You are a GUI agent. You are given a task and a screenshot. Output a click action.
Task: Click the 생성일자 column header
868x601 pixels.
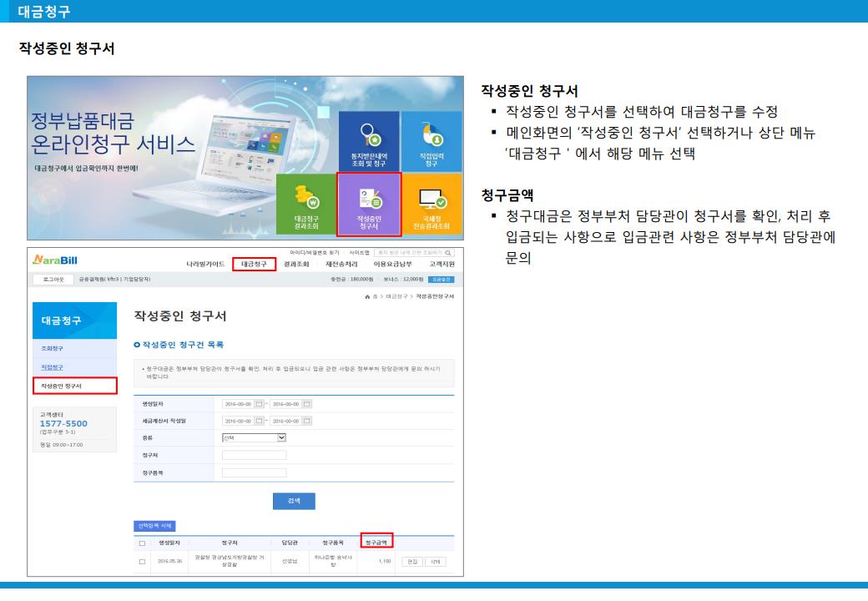coord(169,543)
